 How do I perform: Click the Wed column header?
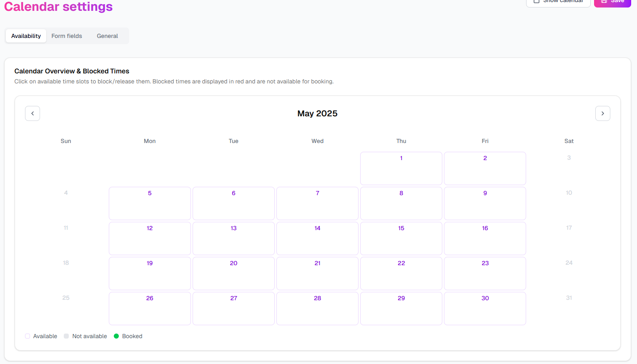pos(317,141)
